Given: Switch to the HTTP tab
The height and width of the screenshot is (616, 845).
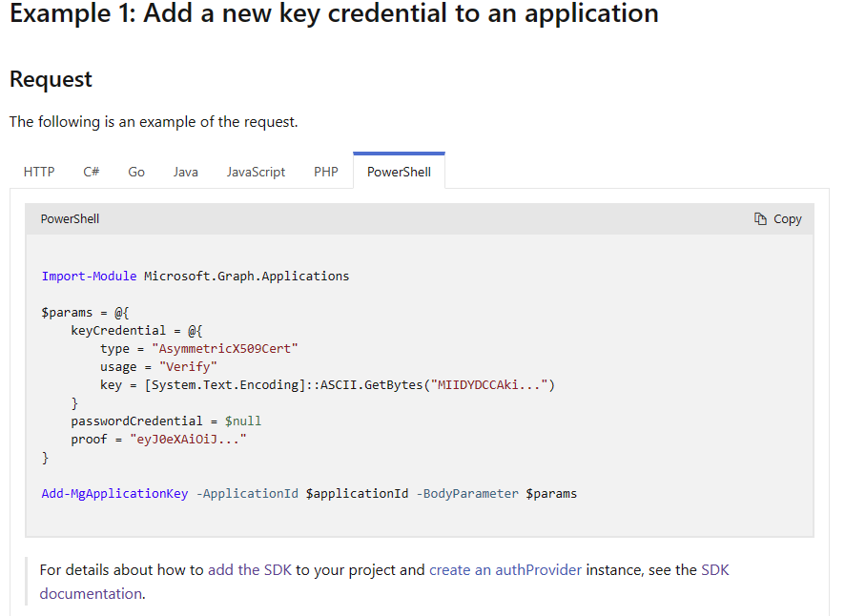Looking at the screenshot, I should point(38,172).
